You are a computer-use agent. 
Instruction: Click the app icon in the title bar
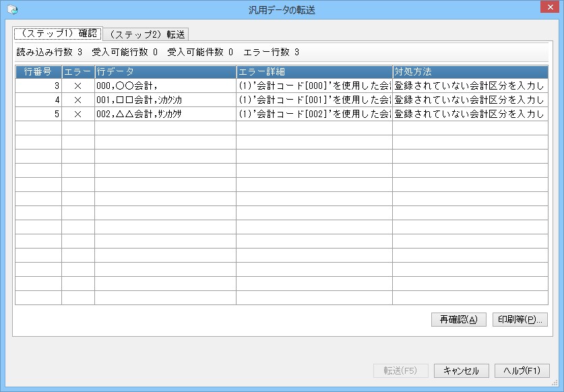13,9
